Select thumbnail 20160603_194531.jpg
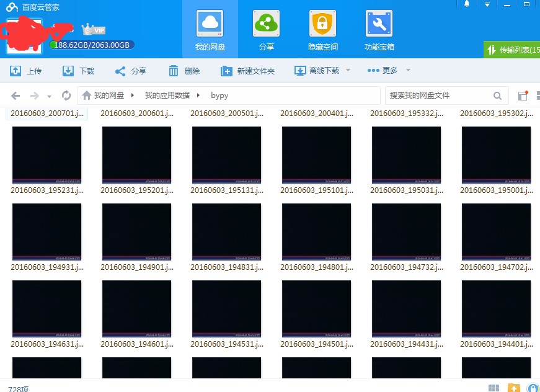Image resolution: width=540 pixels, height=392 pixels. tap(227, 309)
